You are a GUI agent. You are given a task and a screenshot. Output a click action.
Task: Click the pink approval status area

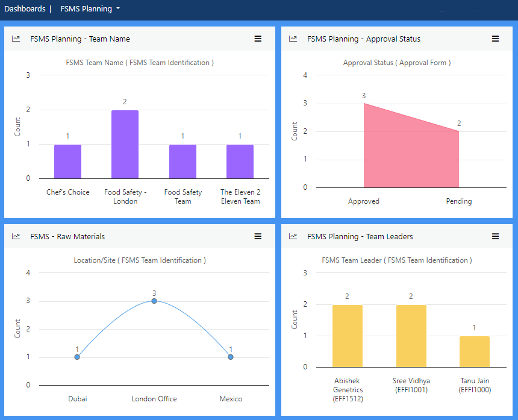pos(404,157)
